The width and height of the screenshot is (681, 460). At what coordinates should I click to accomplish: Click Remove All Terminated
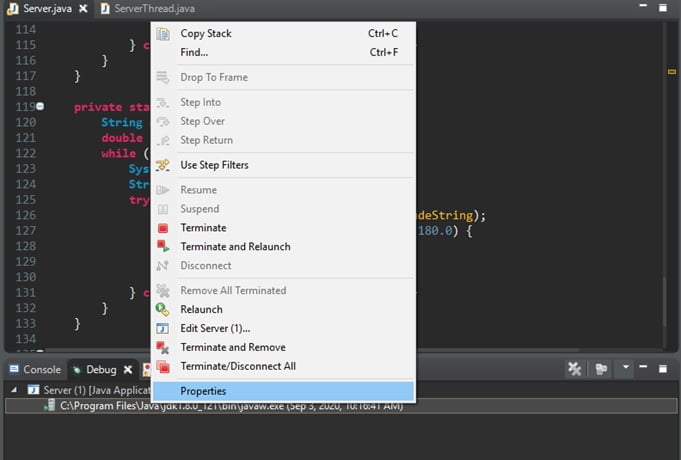click(x=283, y=291)
